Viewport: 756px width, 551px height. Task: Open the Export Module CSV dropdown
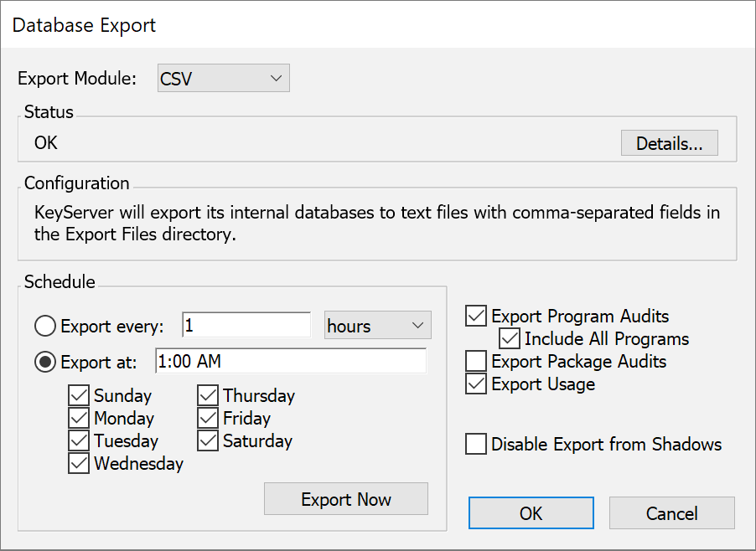click(x=223, y=79)
